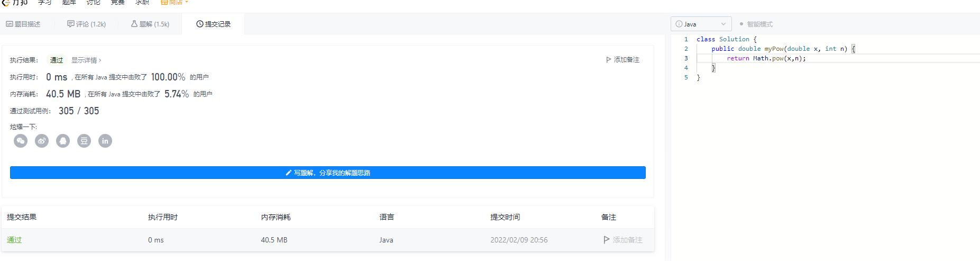Expand 显示详情 details
Screen dimensions: 980x261
(x=86, y=60)
